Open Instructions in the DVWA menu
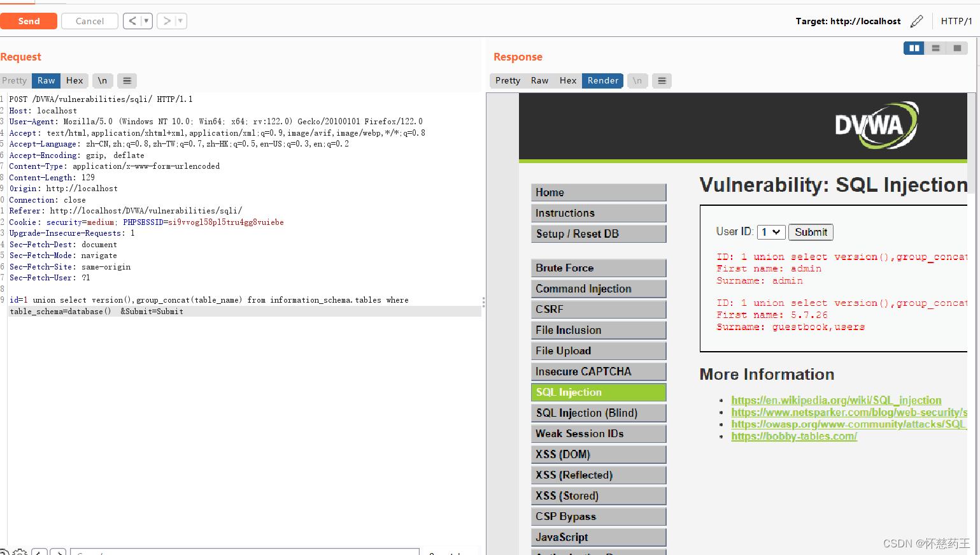Viewport: 980px width, 555px height. (599, 213)
